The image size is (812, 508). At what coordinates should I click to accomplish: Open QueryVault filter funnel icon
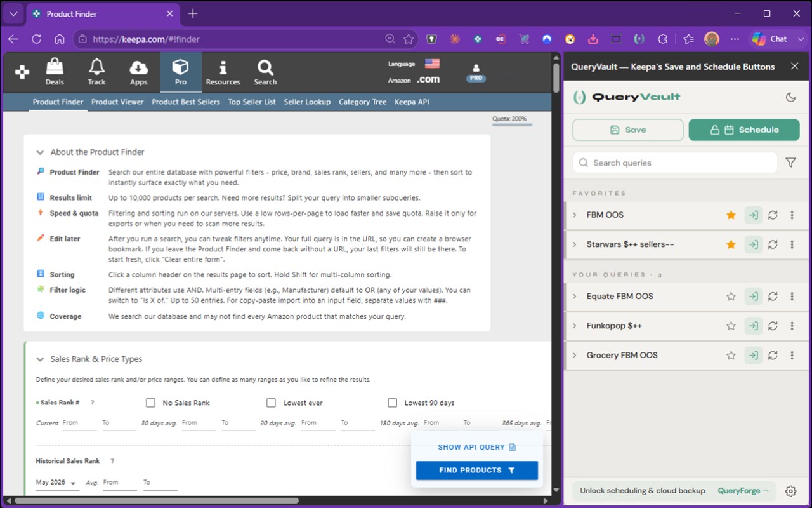coord(790,163)
